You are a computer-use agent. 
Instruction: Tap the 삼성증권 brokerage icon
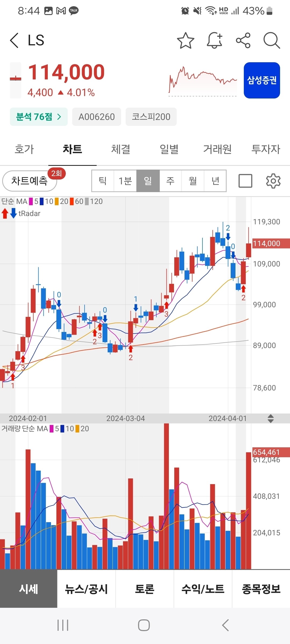[x=262, y=80]
